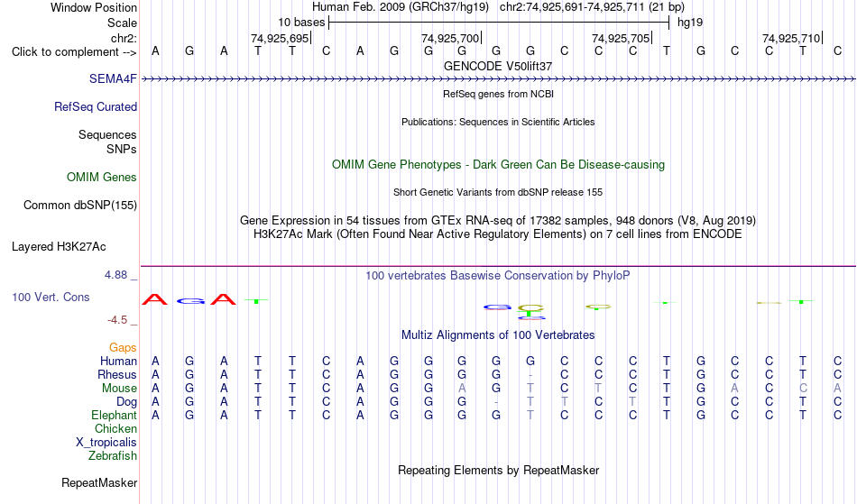Click the Dog species row label

tap(127, 402)
